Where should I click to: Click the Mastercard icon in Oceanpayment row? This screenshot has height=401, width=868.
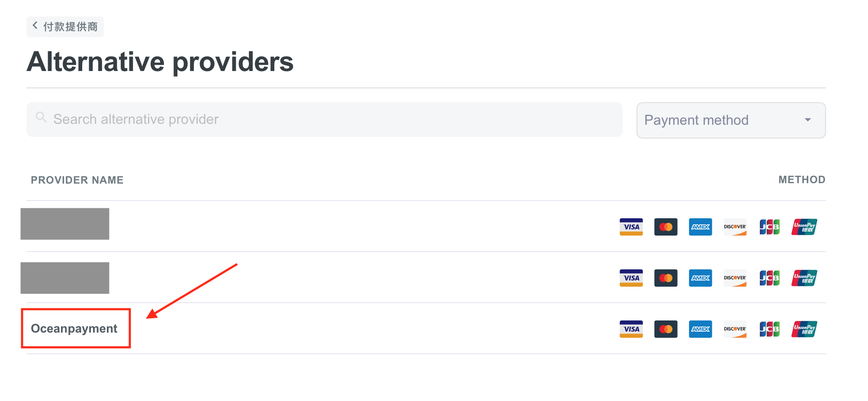[x=665, y=329]
